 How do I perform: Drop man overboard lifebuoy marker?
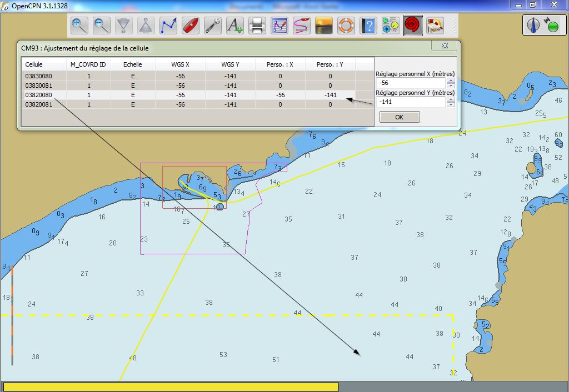(x=346, y=26)
